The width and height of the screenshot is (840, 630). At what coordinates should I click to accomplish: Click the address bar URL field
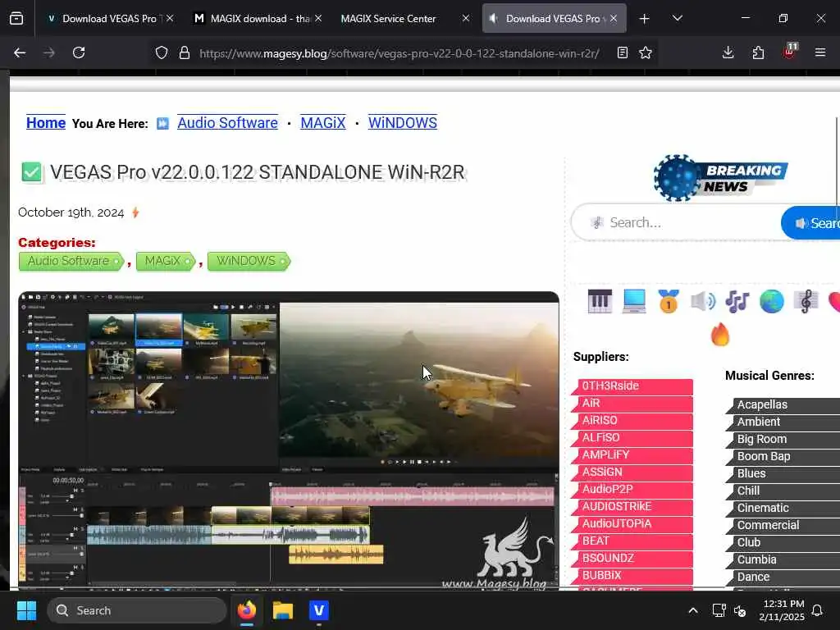(x=399, y=53)
